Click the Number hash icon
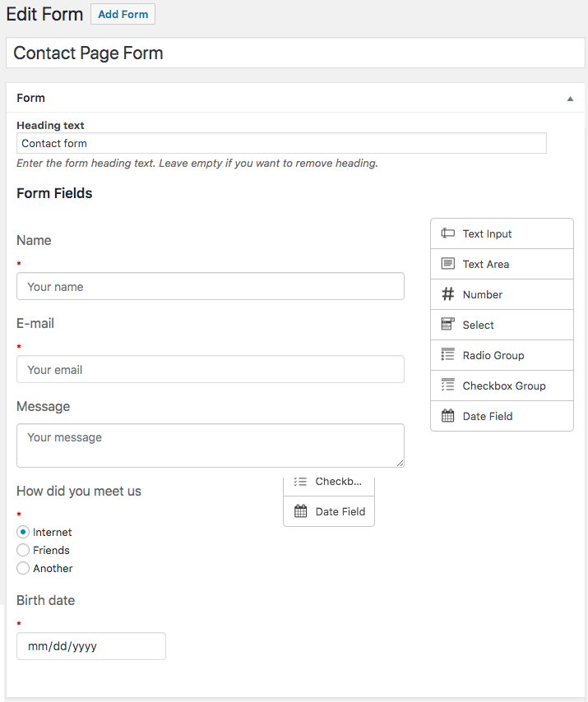This screenshot has height=702, width=588. 448,294
